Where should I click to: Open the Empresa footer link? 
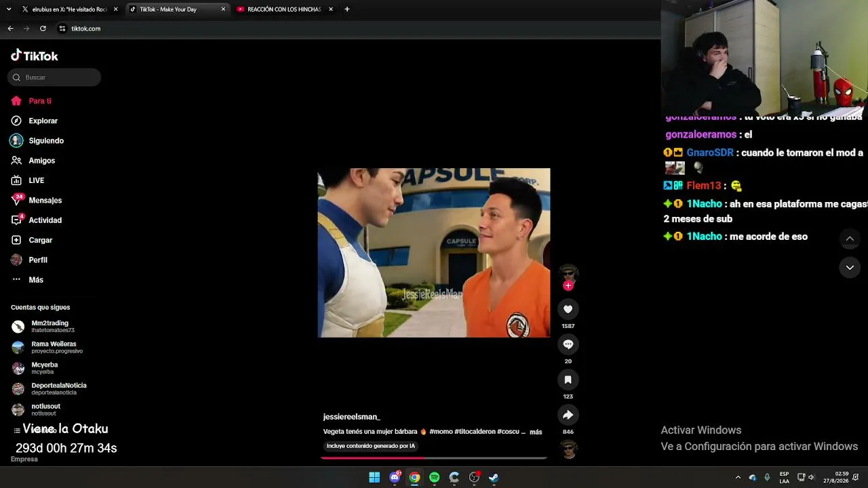[x=24, y=460]
